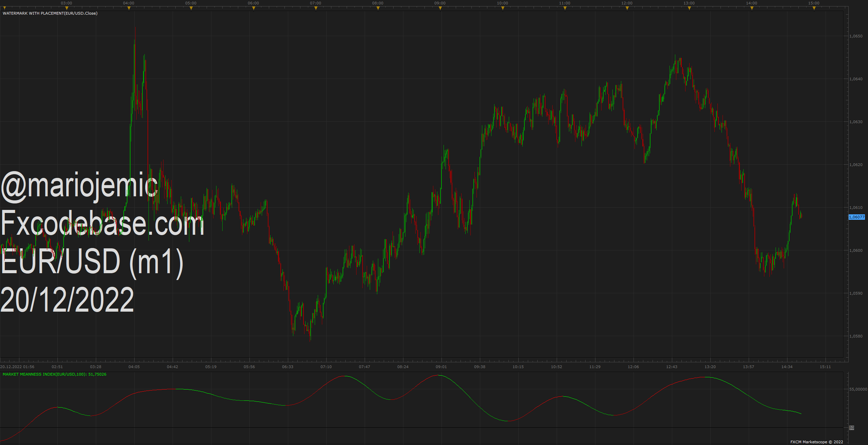Screen dimensions: 868x445
Task: Select the orange marker under 06:00
Action: 254,8
